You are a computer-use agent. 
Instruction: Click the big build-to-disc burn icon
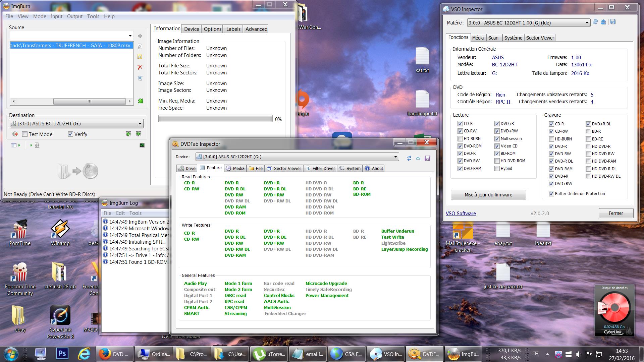(x=77, y=171)
